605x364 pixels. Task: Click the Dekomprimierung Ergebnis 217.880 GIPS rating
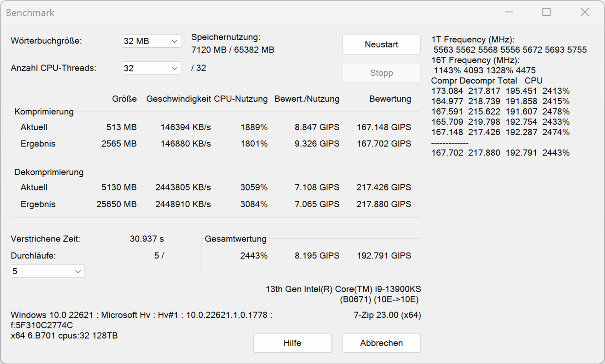(384, 204)
